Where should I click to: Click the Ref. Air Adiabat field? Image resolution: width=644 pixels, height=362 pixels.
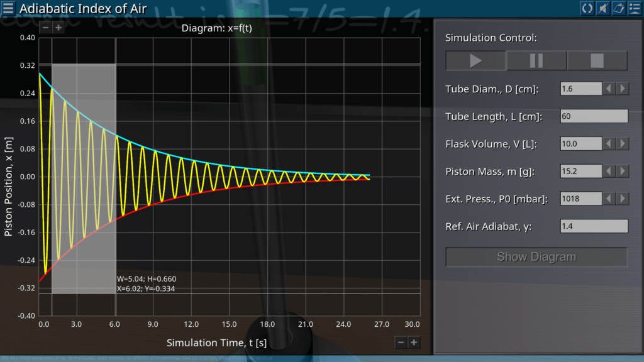tap(594, 226)
